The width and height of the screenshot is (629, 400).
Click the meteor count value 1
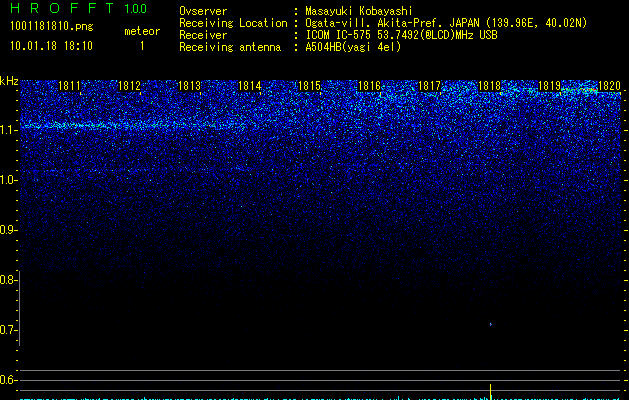pos(142,46)
